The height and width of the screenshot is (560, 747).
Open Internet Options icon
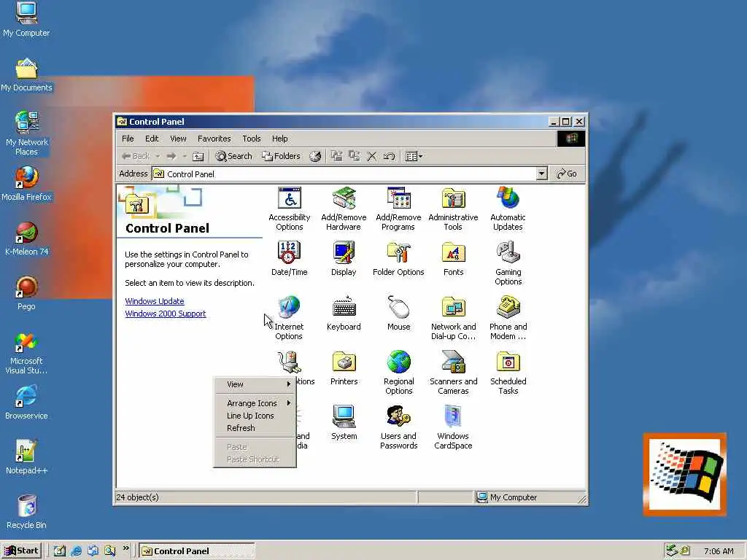289,318
